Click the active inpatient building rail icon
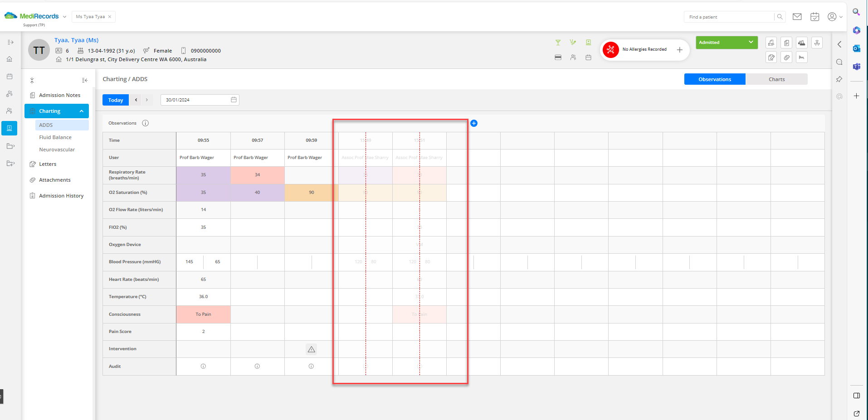The image size is (868, 420). [x=9, y=128]
